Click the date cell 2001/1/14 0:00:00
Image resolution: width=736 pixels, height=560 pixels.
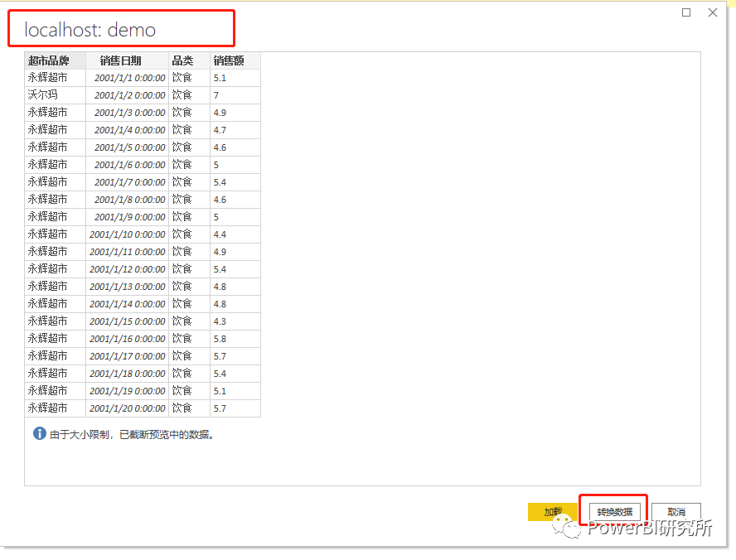pos(127,303)
